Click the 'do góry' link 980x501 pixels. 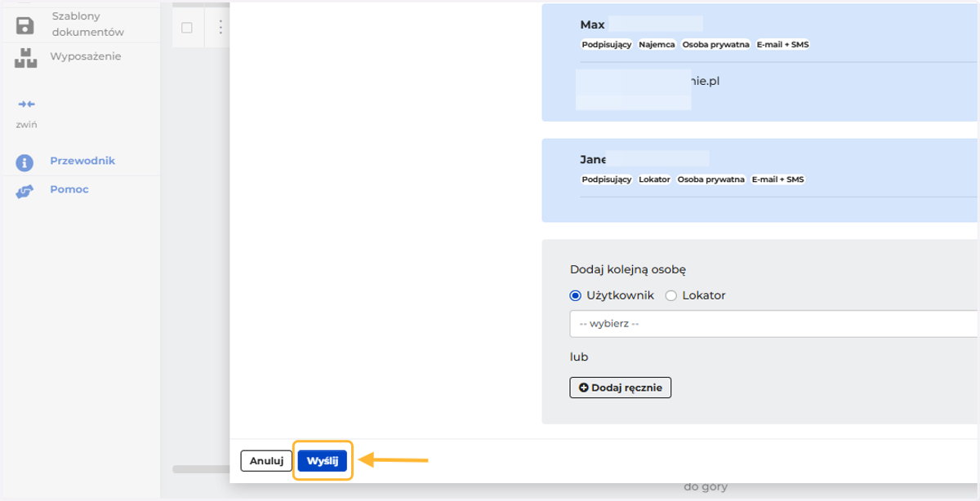(706, 488)
